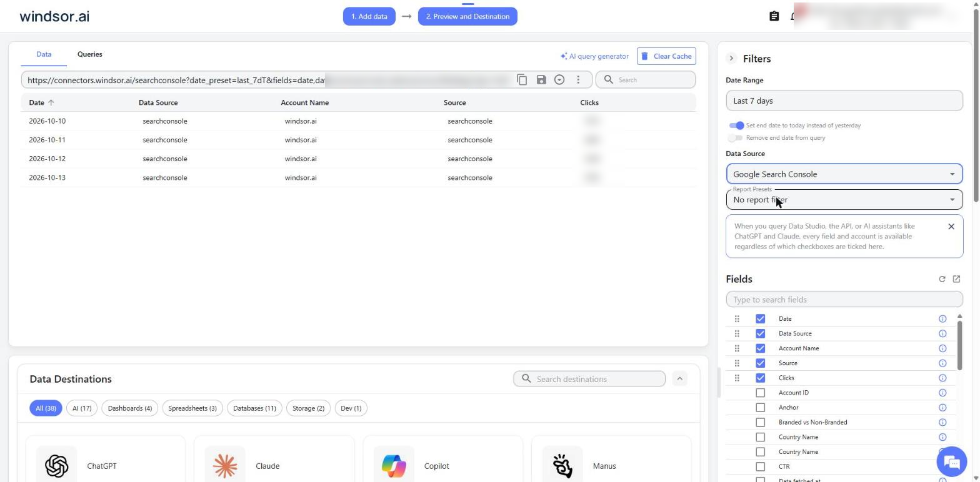Copy the connector URL to clipboard

[522, 80]
